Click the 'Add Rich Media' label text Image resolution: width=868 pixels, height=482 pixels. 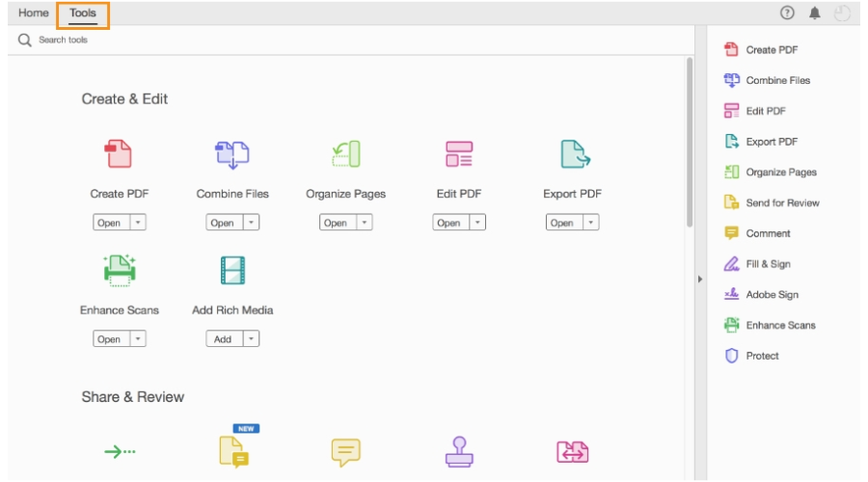pyautogui.click(x=232, y=309)
